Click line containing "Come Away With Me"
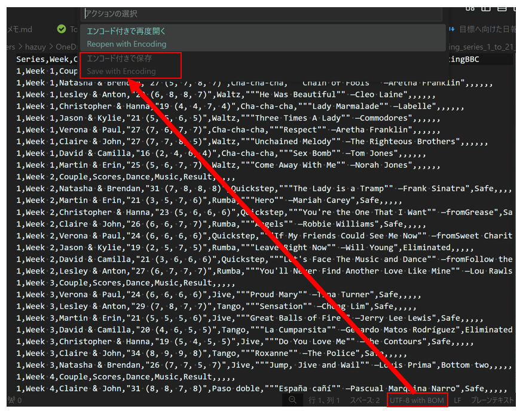The image size is (532, 415). (x=228, y=165)
